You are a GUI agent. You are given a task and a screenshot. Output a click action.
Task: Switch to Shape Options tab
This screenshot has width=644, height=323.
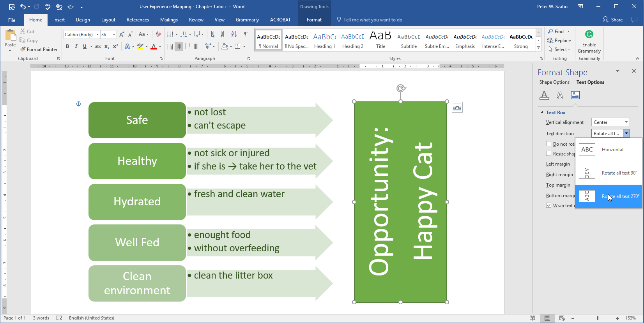point(554,82)
